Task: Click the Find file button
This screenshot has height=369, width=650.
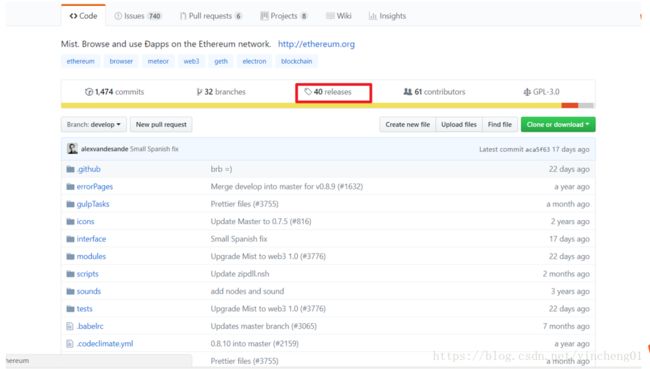Action: click(x=500, y=124)
